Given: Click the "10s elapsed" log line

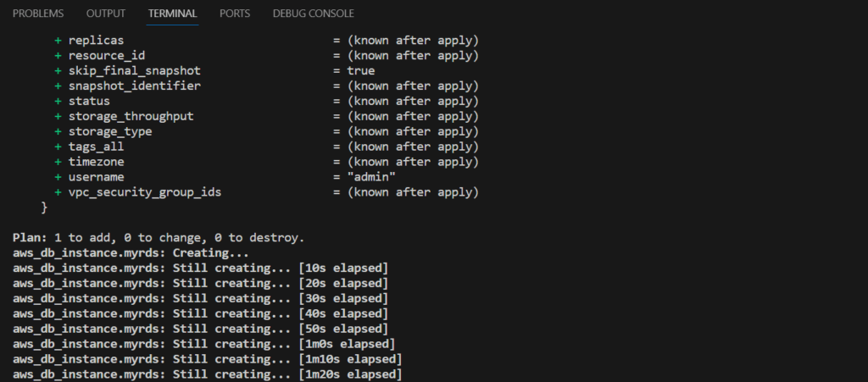Looking at the screenshot, I should coord(200,269).
